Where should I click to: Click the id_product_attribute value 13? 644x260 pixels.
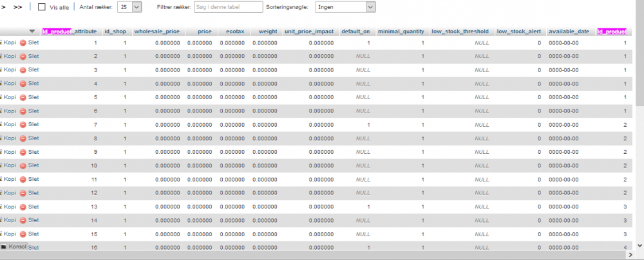tap(94, 207)
